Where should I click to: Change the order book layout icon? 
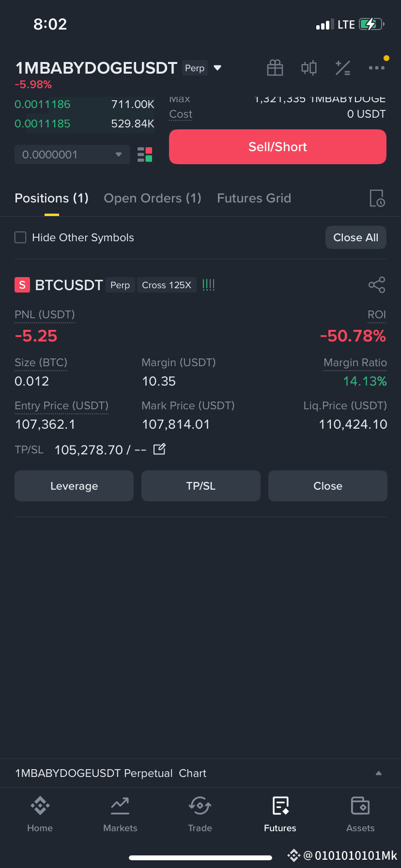pos(145,155)
